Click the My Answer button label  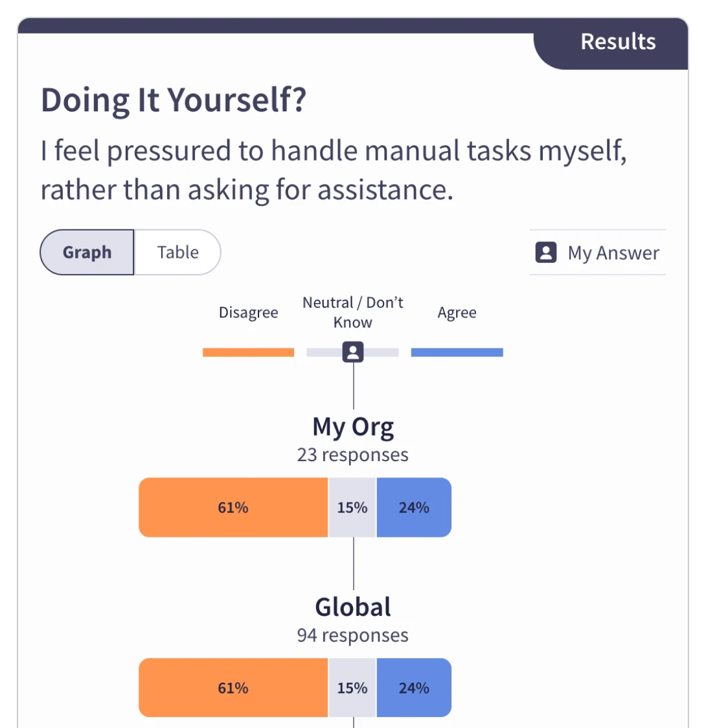click(613, 253)
